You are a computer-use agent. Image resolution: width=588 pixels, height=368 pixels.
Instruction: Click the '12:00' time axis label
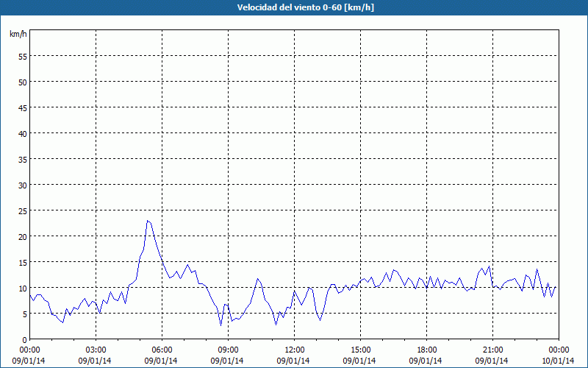tap(295, 350)
